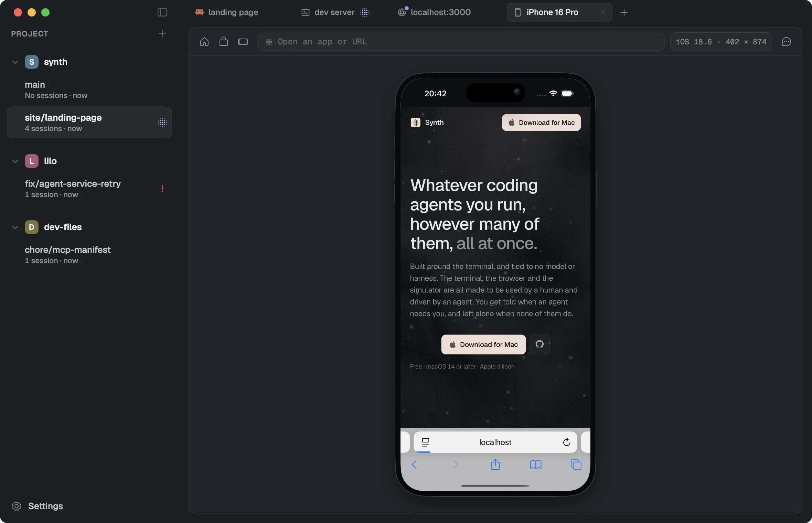This screenshot has height=523, width=812.
Task: Click the red alert on fix/agent-service-retry
Action: point(162,189)
